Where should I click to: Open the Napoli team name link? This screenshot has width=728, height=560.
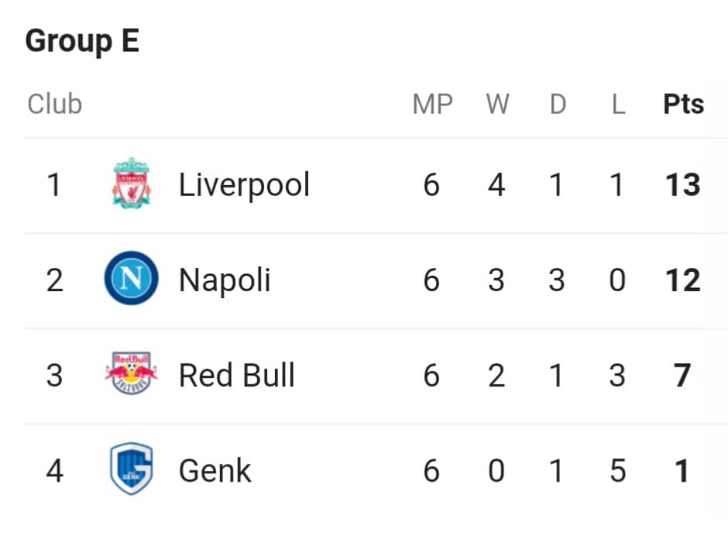click(x=225, y=280)
